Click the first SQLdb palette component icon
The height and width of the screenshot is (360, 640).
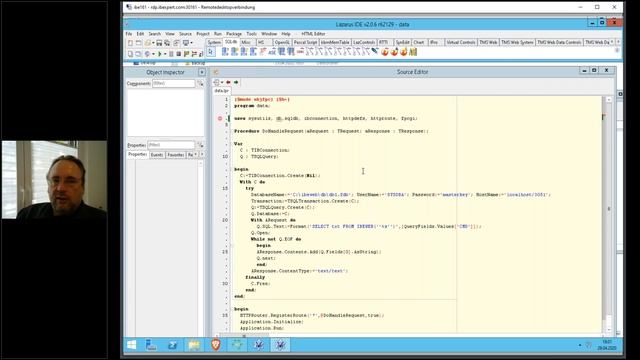(x=225, y=52)
